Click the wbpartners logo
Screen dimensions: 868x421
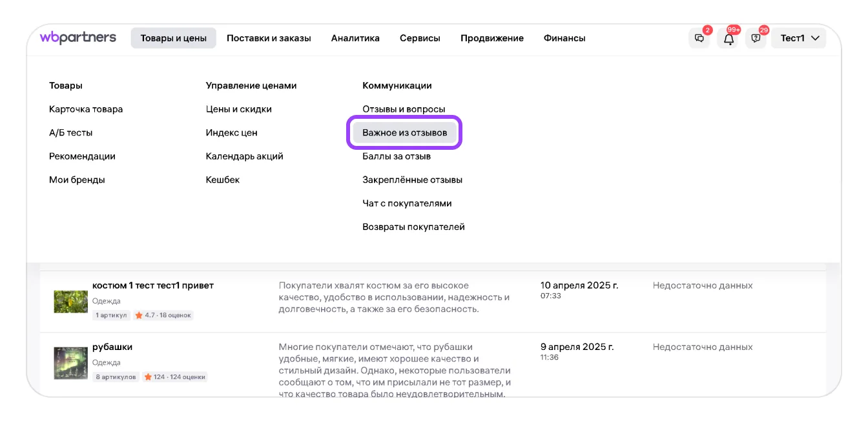click(78, 37)
